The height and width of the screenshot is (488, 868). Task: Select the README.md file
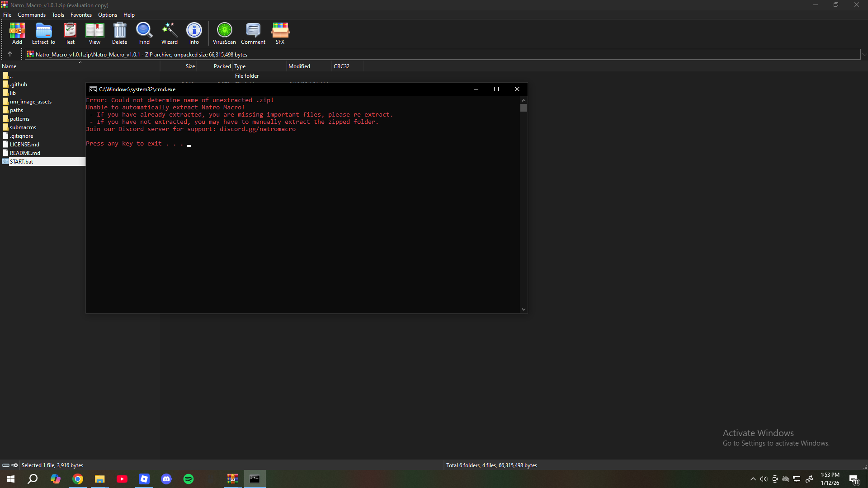pyautogui.click(x=25, y=153)
